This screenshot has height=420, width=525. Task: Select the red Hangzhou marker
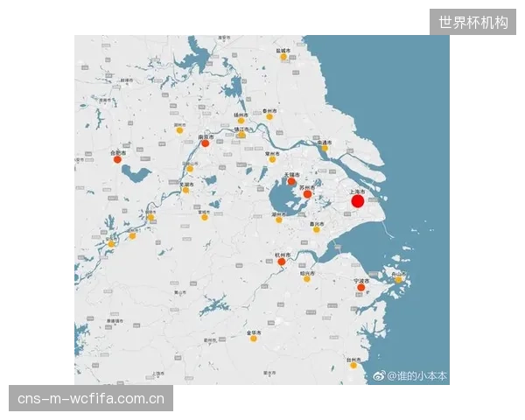[282, 262]
